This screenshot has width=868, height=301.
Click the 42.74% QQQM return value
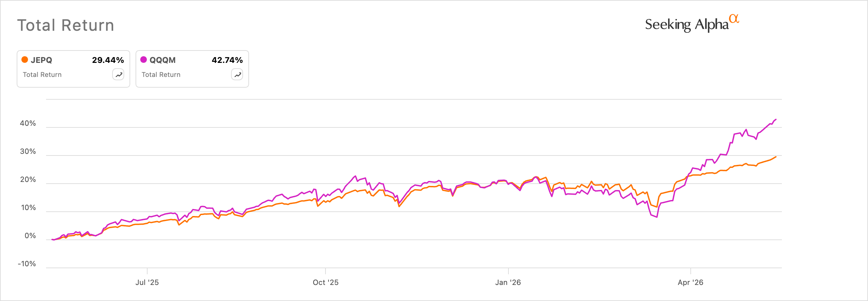pos(227,60)
